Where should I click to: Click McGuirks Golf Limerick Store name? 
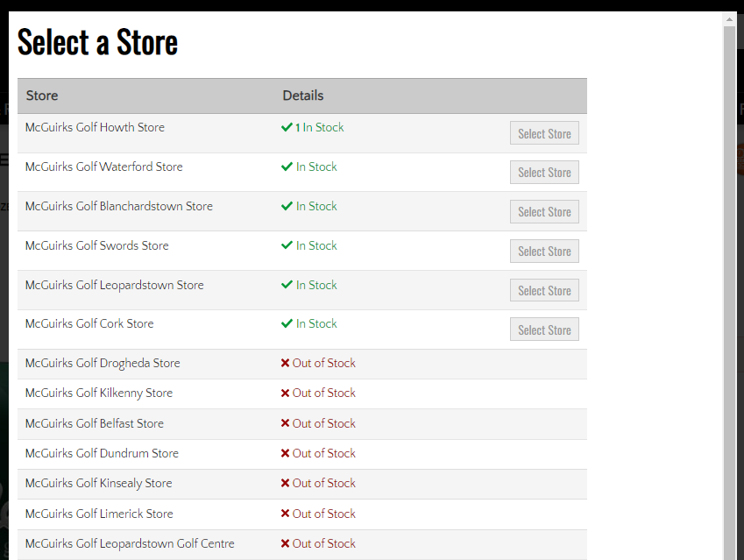tap(99, 514)
